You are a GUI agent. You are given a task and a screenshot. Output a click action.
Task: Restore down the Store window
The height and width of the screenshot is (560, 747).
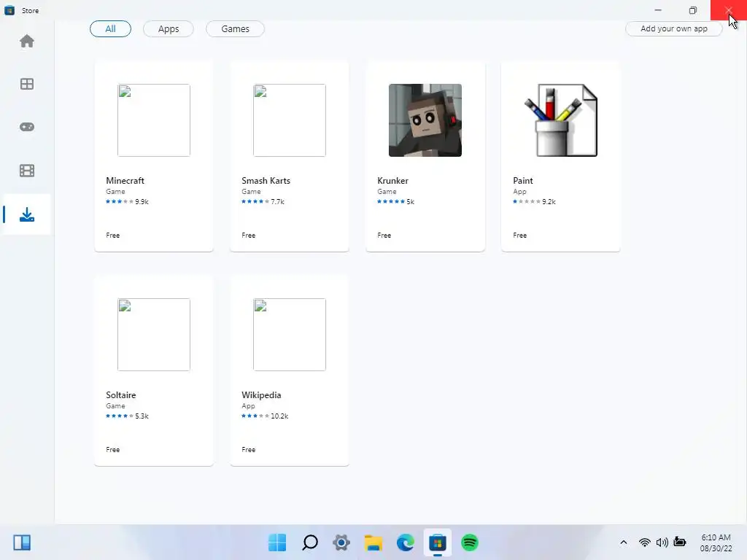coord(693,10)
